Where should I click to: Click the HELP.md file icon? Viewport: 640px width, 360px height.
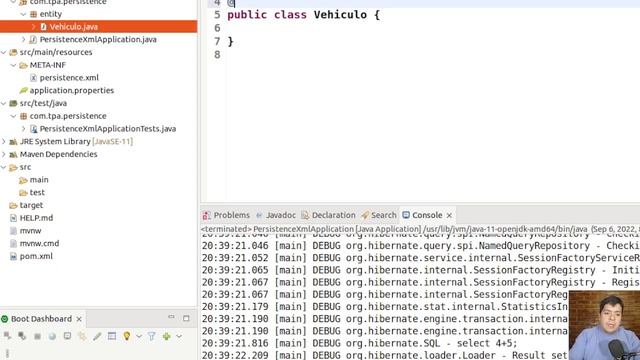[13, 218]
